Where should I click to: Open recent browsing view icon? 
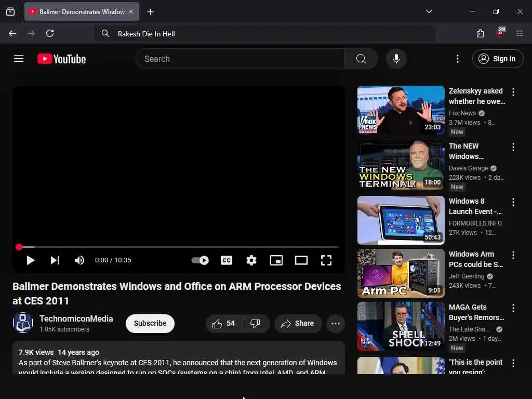click(10, 12)
